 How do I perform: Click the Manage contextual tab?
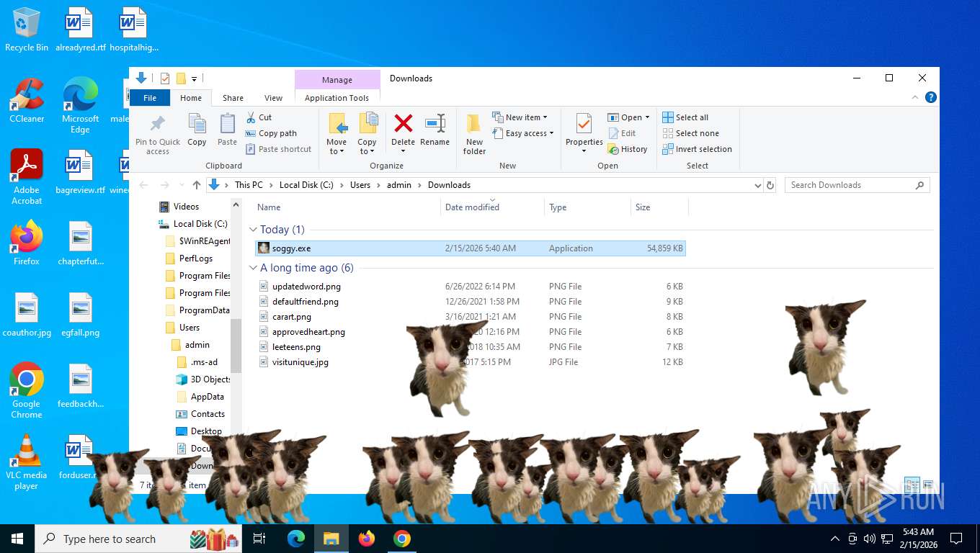[337, 80]
